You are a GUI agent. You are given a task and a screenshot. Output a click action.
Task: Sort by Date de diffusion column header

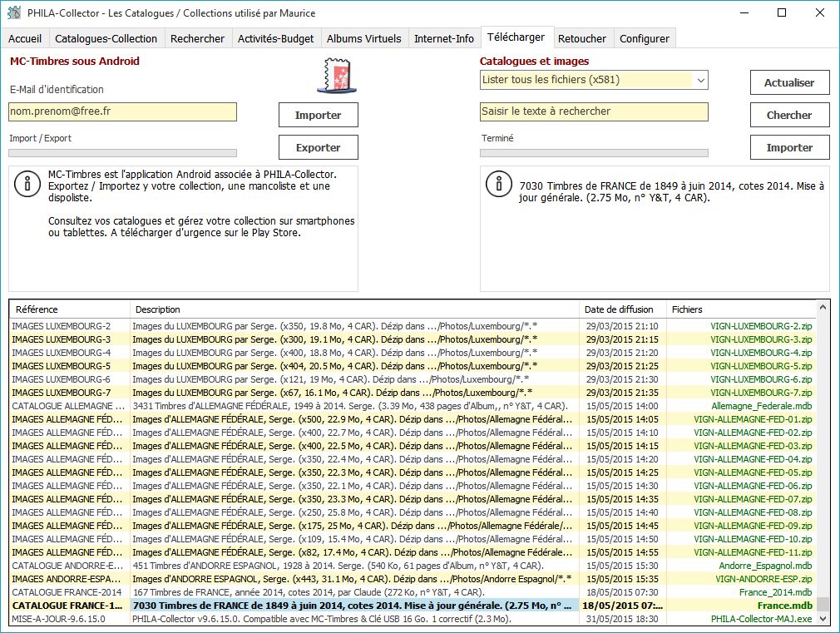click(622, 309)
